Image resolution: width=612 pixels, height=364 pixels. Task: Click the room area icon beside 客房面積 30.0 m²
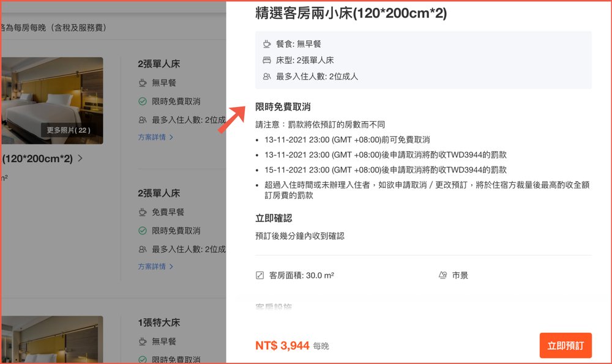(x=259, y=275)
